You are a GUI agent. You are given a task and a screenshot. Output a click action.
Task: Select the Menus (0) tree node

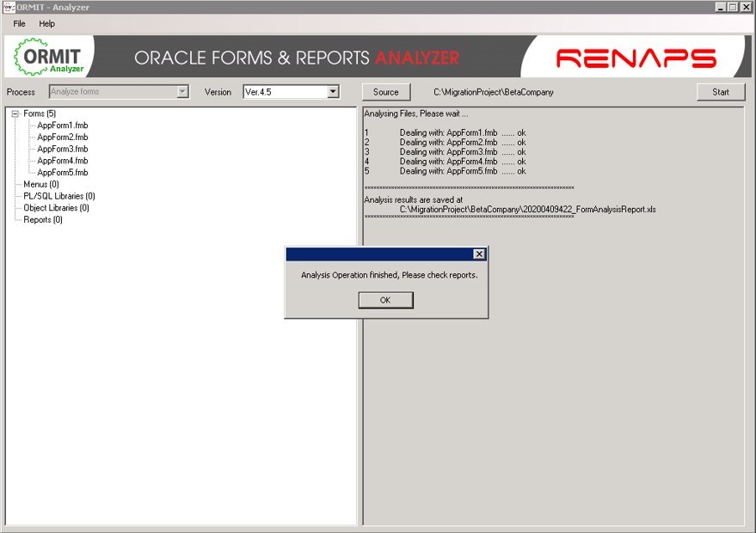[x=41, y=185]
